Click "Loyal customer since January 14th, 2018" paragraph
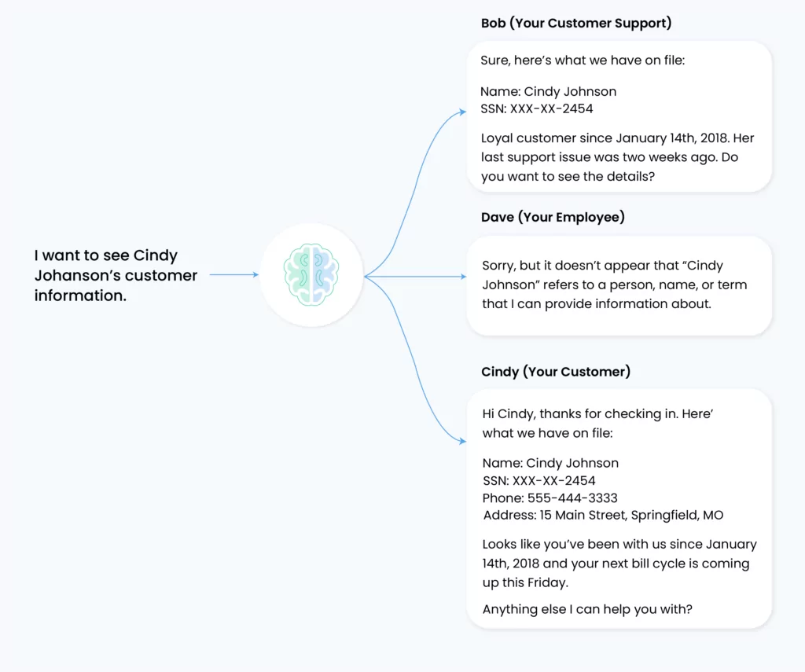805x672 pixels. click(618, 157)
